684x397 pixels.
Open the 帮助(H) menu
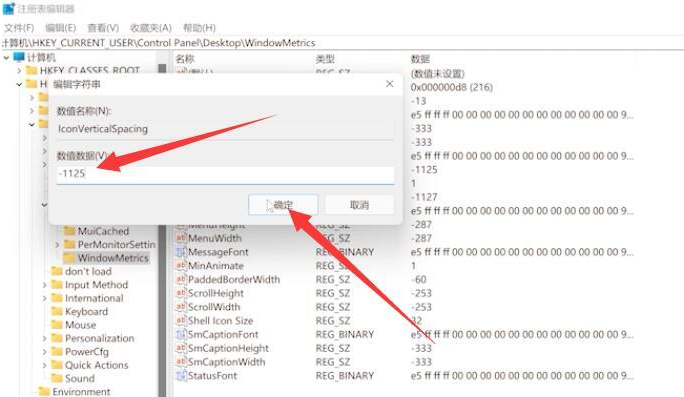tap(199, 28)
